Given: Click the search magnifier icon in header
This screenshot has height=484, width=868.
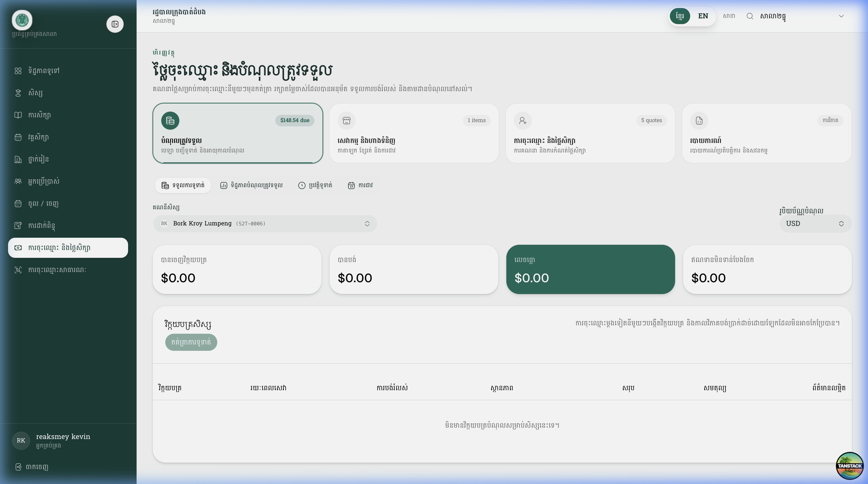Looking at the screenshot, I should pos(750,16).
